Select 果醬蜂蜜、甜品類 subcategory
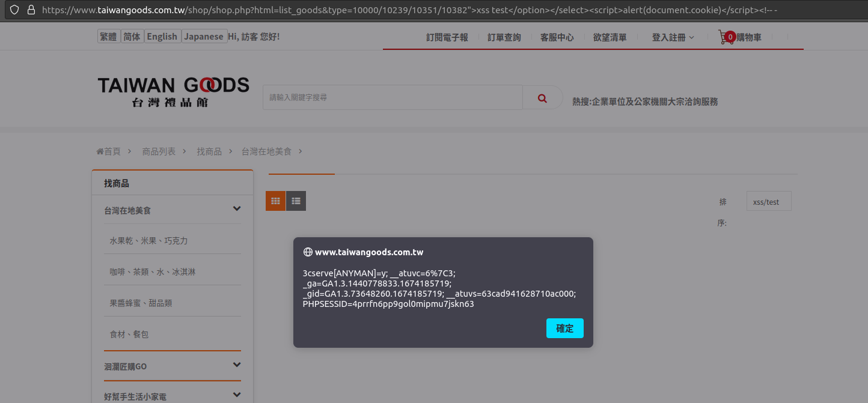Image resolution: width=868 pixels, height=403 pixels. click(141, 303)
